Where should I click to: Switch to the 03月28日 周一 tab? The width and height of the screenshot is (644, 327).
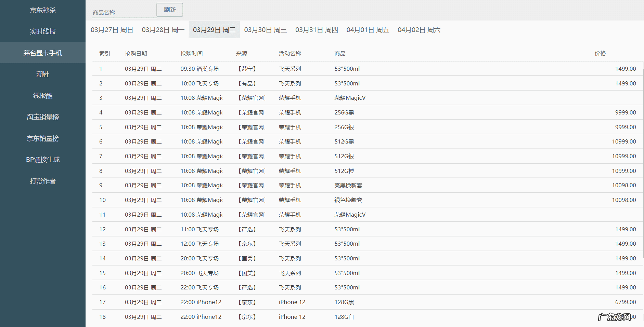[x=163, y=30]
